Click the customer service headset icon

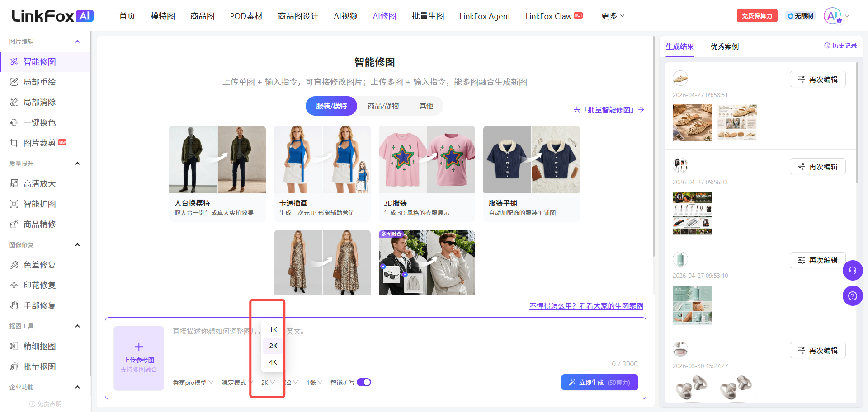coord(853,270)
